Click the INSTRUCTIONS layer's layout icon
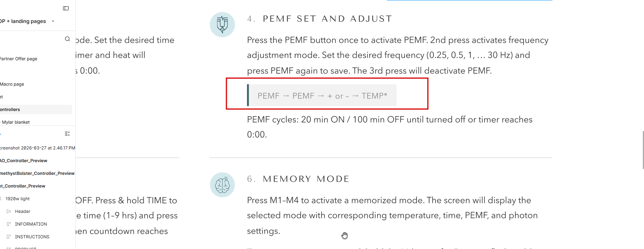 pyautogui.click(x=9, y=237)
